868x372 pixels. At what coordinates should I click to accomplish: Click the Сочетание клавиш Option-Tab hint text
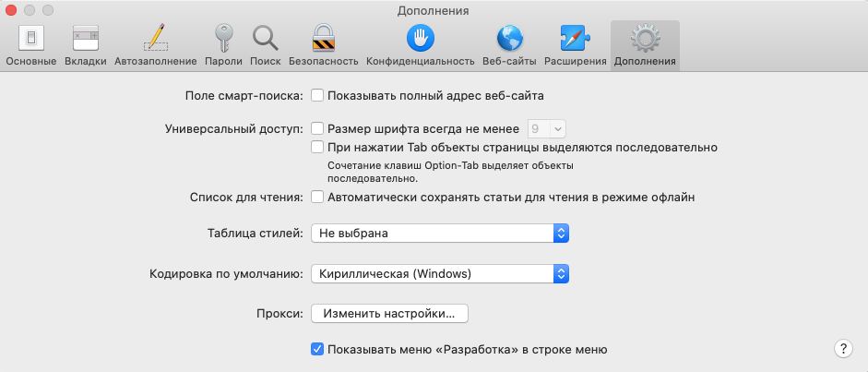[x=450, y=172]
